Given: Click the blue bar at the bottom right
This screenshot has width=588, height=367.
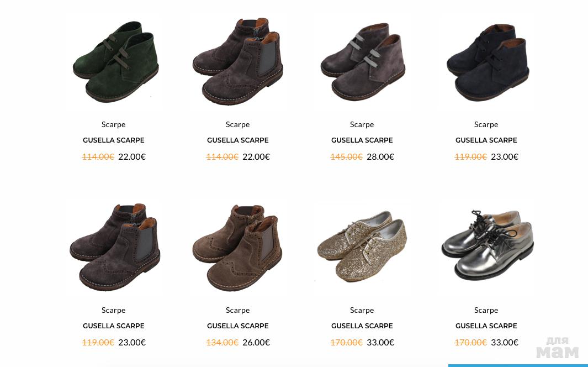Looking at the screenshot, I should 518,365.
